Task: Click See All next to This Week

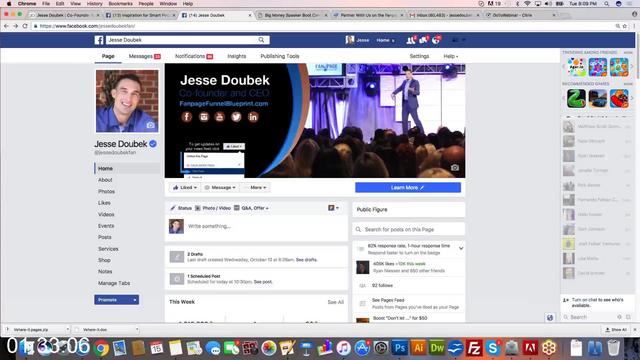Action: click(336, 302)
